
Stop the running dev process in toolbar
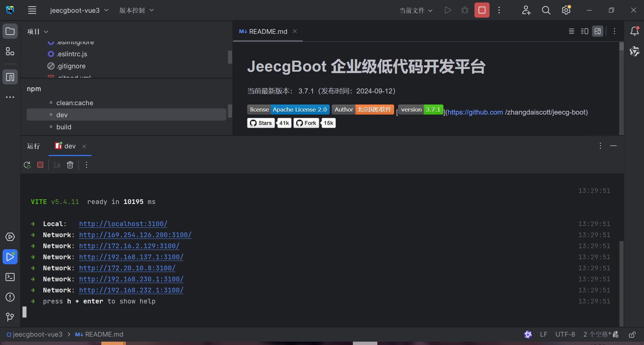point(482,10)
